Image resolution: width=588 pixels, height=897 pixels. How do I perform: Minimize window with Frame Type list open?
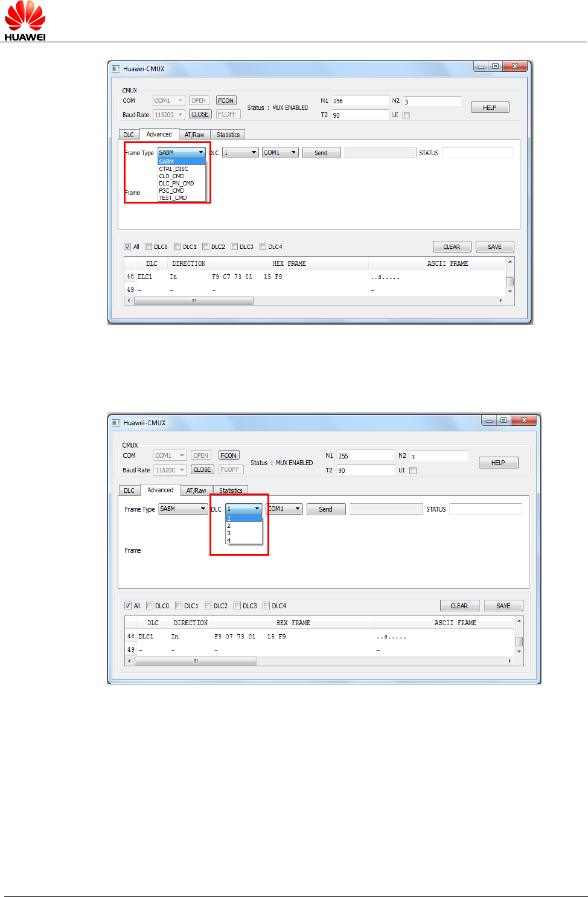pos(481,66)
